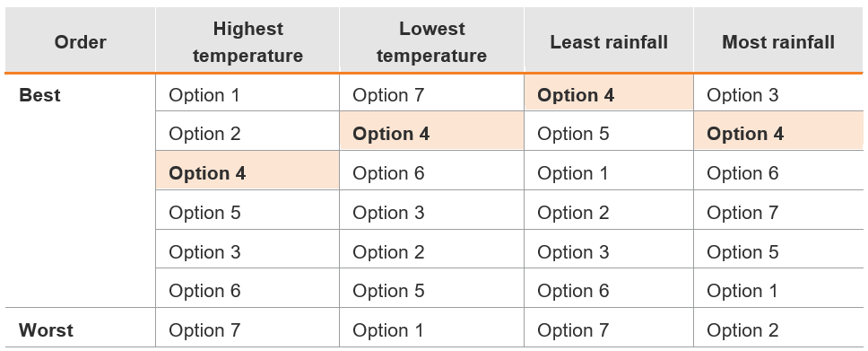
Task: Select highlighted Option 4 under Least rainfall
Action: pyautogui.click(x=576, y=95)
